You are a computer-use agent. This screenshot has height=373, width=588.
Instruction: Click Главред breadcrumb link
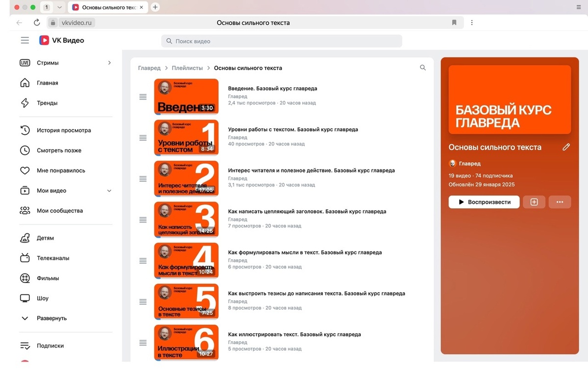tap(149, 68)
